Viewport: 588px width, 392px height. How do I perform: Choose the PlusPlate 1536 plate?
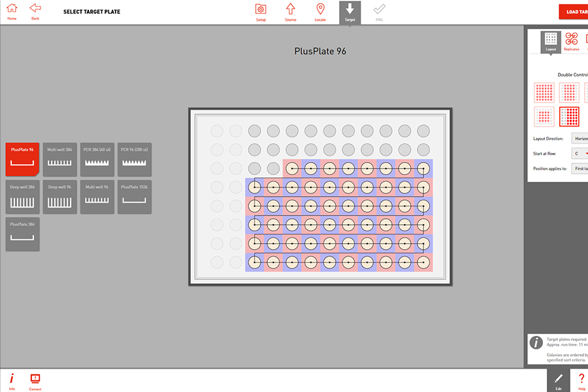pos(134,197)
